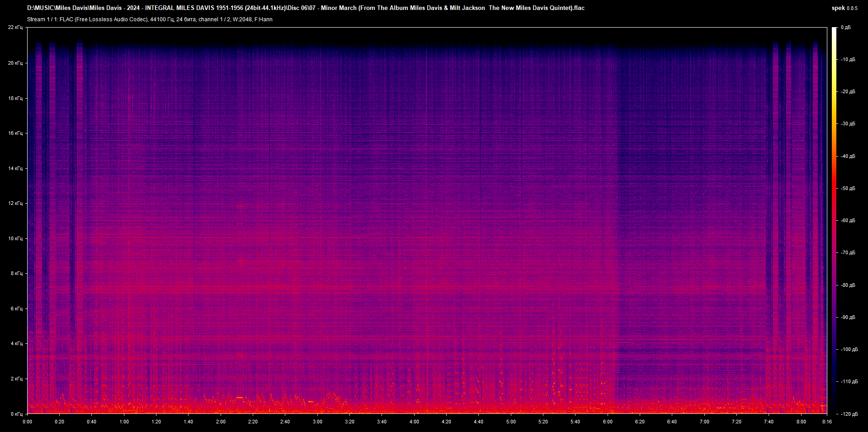
Task: Click the 7:40 time axis label
Action: pyautogui.click(x=769, y=422)
